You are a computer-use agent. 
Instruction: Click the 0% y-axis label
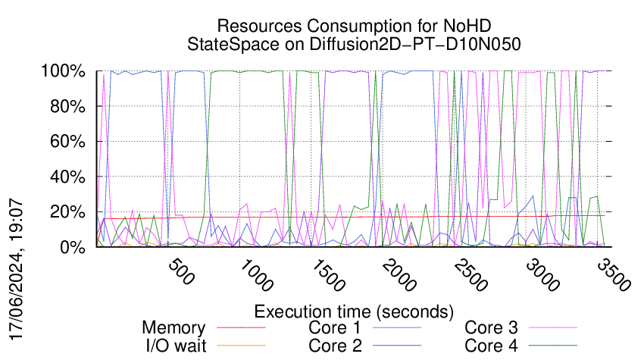click(73, 247)
